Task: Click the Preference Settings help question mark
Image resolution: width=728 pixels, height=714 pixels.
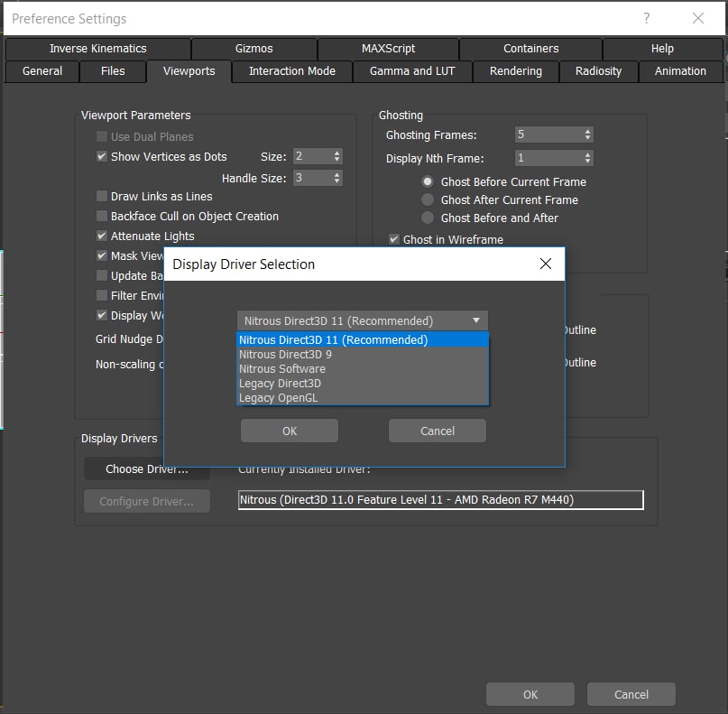Action: tap(646, 18)
